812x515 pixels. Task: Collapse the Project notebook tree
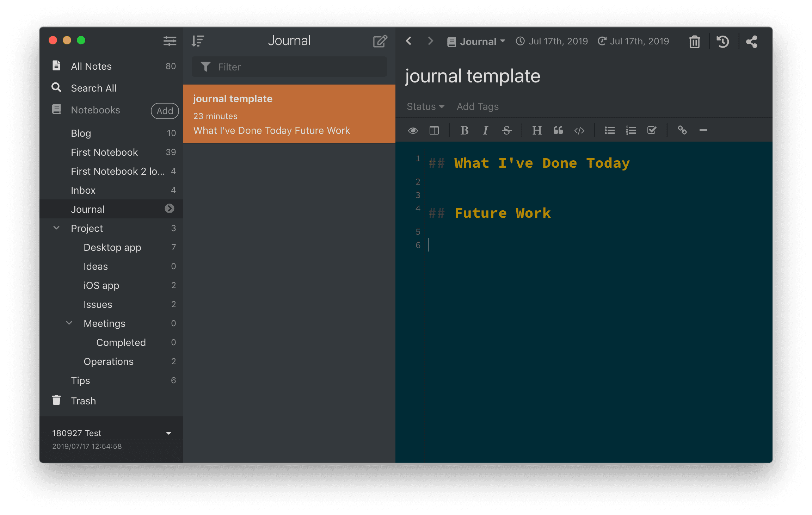[x=56, y=228]
